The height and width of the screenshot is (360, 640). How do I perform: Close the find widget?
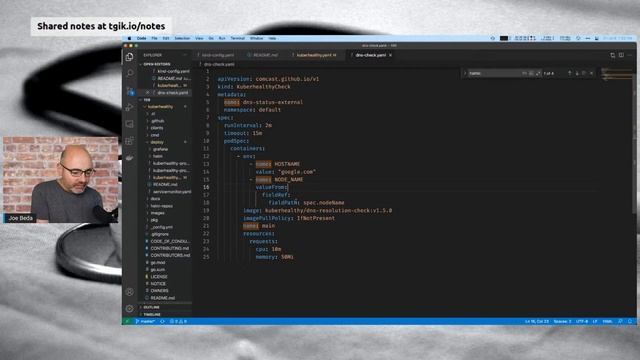(x=591, y=73)
